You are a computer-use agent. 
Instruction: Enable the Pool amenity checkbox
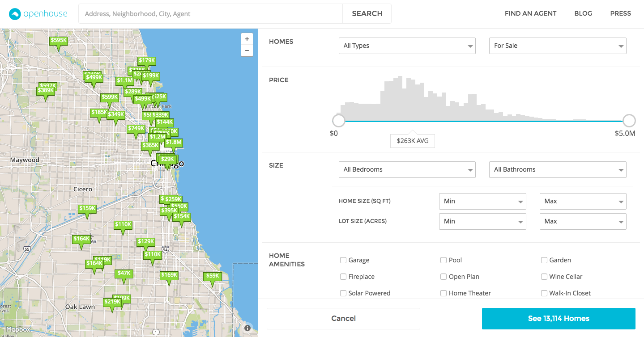tap(444, 260)
